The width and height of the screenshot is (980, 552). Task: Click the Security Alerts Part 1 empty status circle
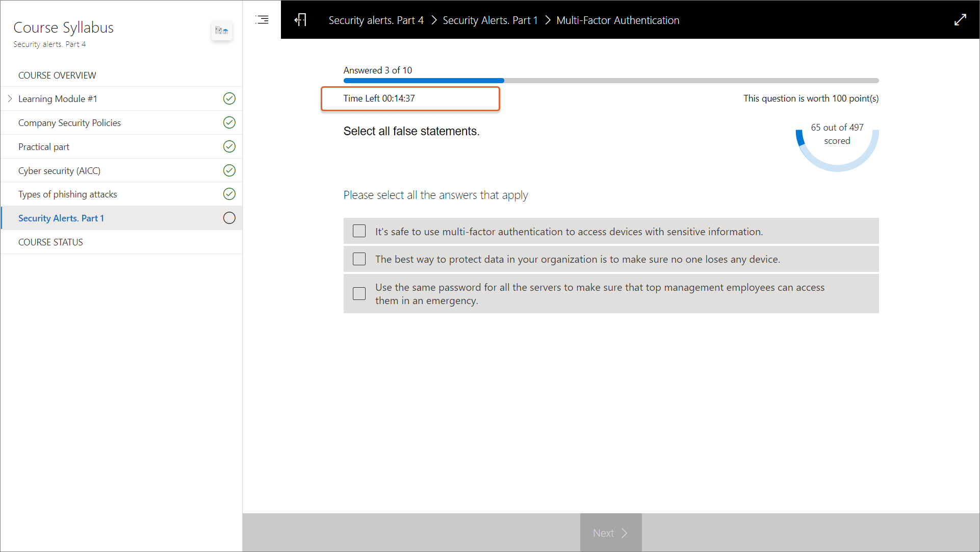tap(229, 218)
